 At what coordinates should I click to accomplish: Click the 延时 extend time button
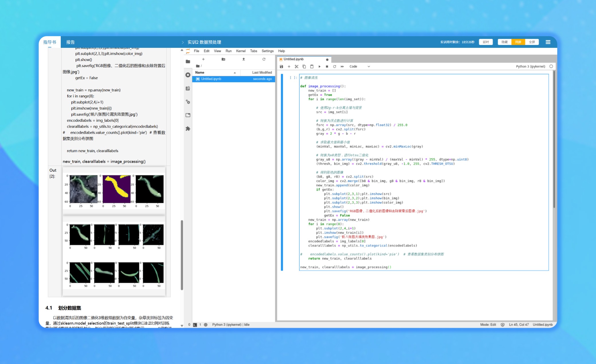[x=486, y=42]
